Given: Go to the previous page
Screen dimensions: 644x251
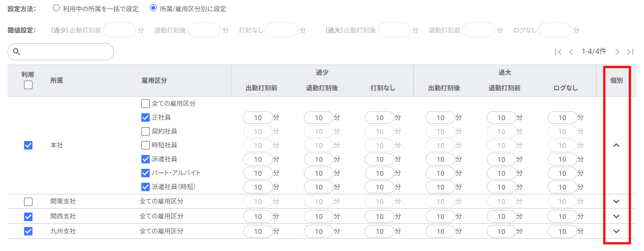Looking at the screenshot, I should [x=570, y=52].
